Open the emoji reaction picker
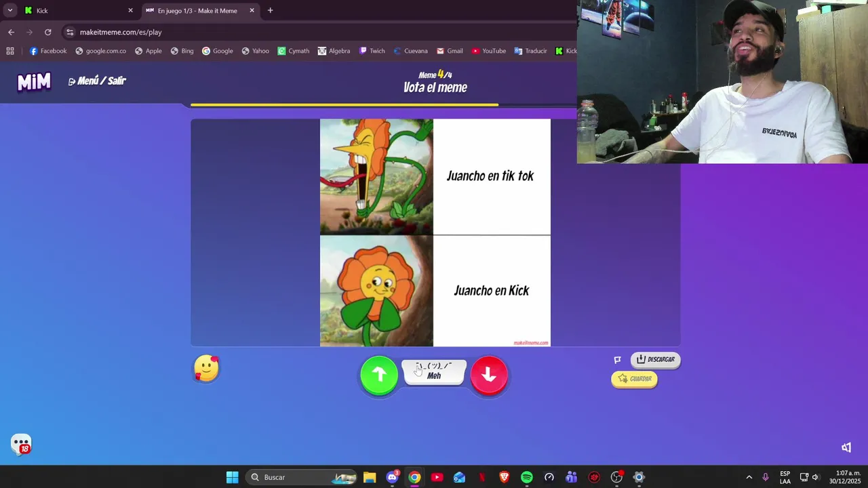 [x=206, y=369]
